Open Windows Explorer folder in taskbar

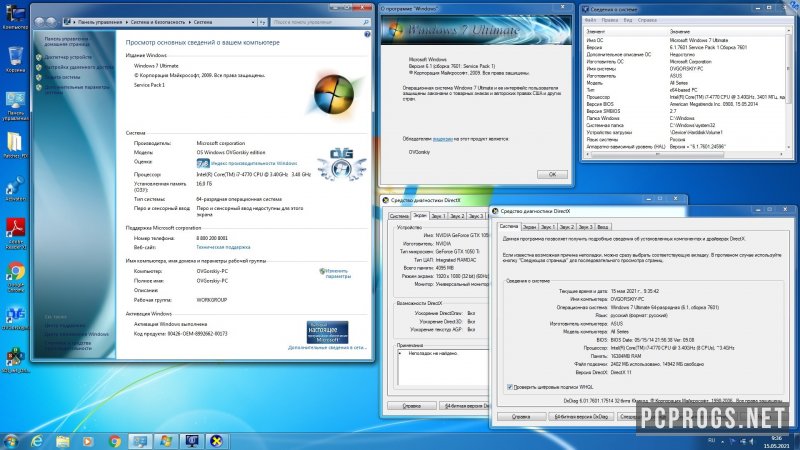[63, 441]
